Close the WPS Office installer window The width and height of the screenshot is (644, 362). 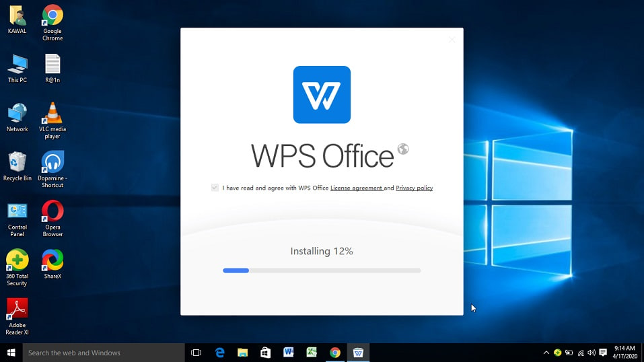452,40
